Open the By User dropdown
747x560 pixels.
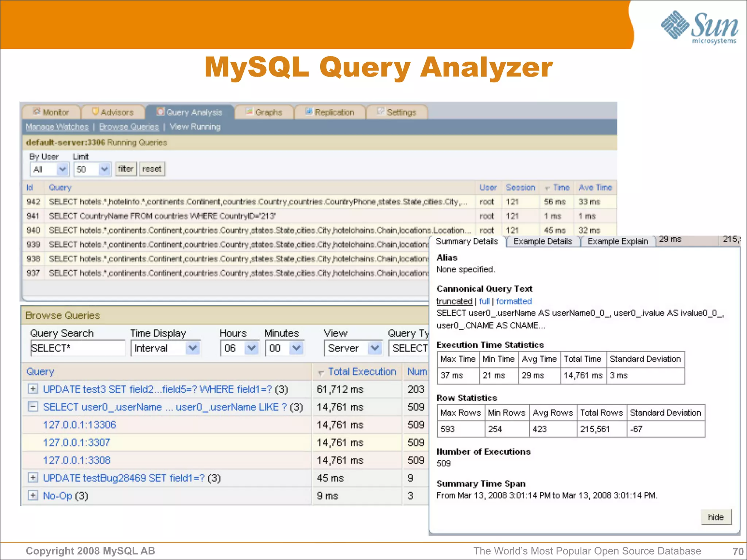tap(49, 169)
